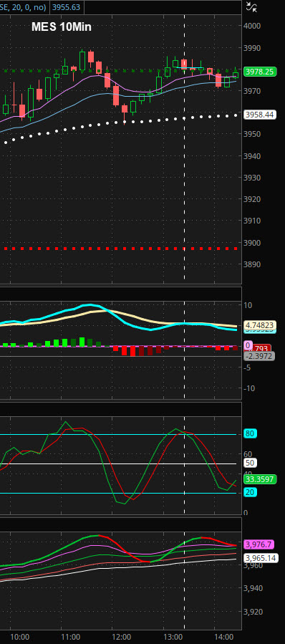Image resolution: width=285 pixels, height=644 pixels.
Task: Click the 4.74823 MACD value bubble
Action: tap(259, 325)
